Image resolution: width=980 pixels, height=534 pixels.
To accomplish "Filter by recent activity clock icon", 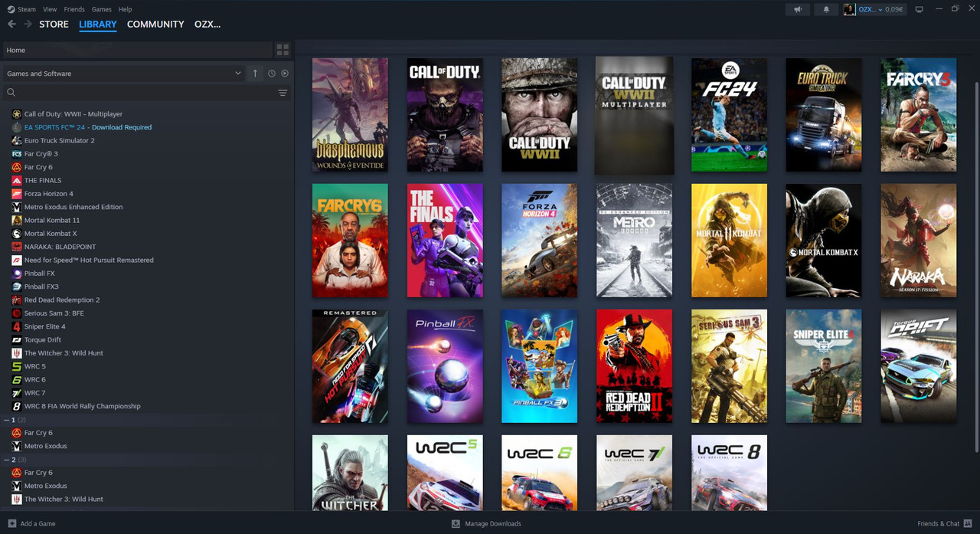I will (x=272, y=74).
